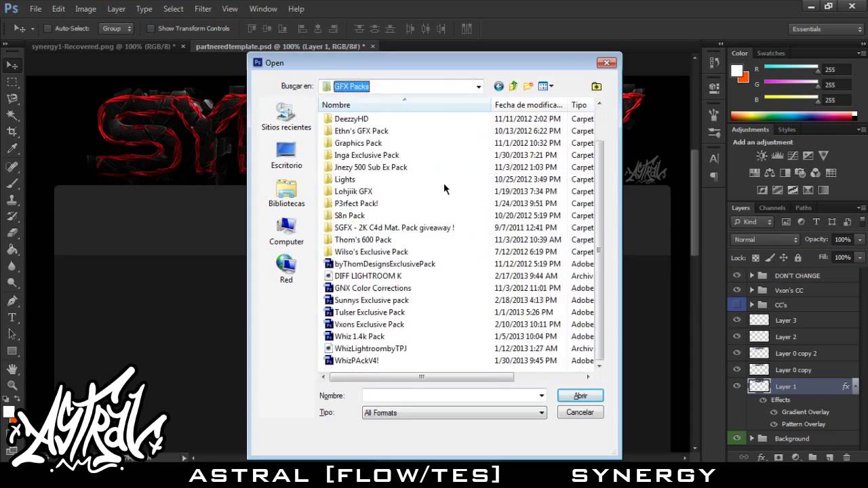
Task: Select Whiz 1.4k Pack file
Action: (x=359, y=336)
